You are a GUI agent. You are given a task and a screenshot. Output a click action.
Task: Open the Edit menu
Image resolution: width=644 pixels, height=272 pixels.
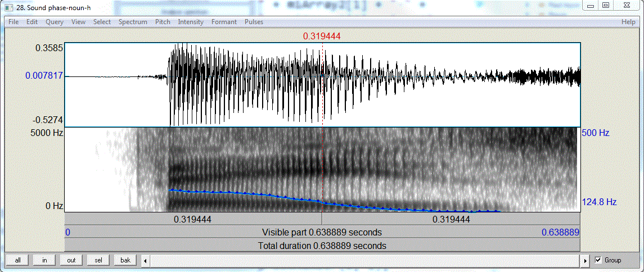click(x=32, y=22)
